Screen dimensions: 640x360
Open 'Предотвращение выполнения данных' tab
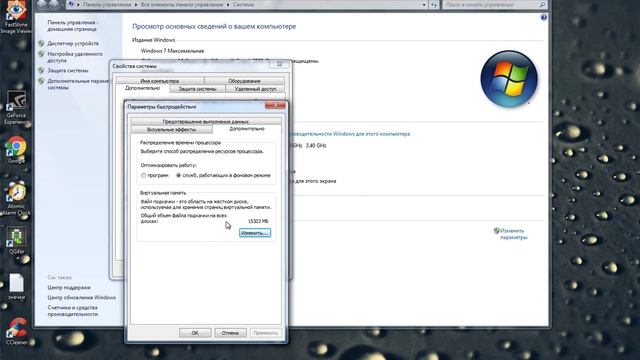[206, 122]
